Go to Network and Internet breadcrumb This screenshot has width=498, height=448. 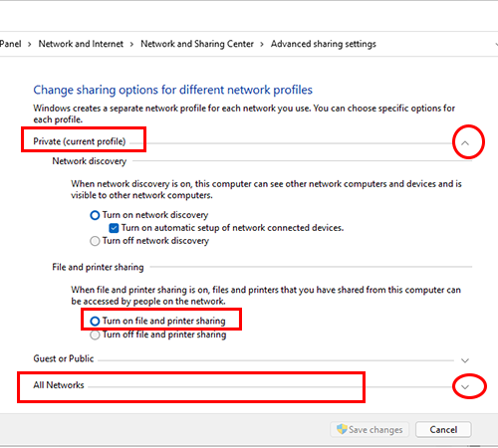81,44
